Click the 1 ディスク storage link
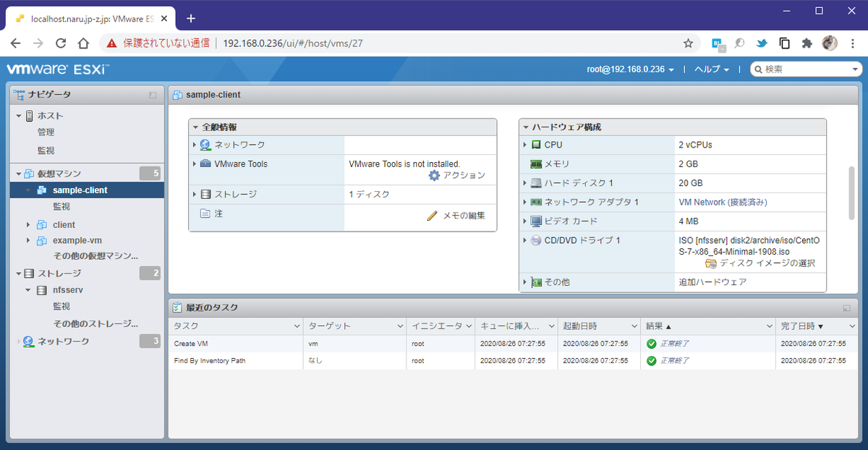The image size is (868, 450). (x=369, y=195)
